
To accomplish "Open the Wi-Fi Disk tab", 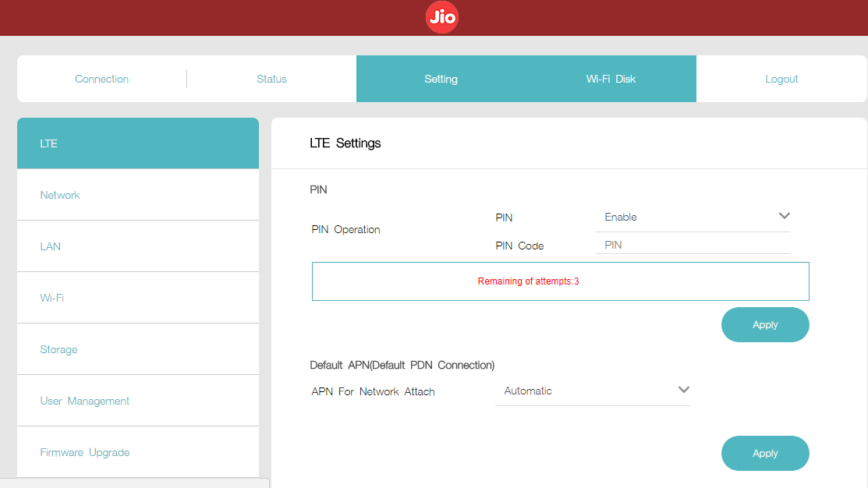I will tap(611, 79).
